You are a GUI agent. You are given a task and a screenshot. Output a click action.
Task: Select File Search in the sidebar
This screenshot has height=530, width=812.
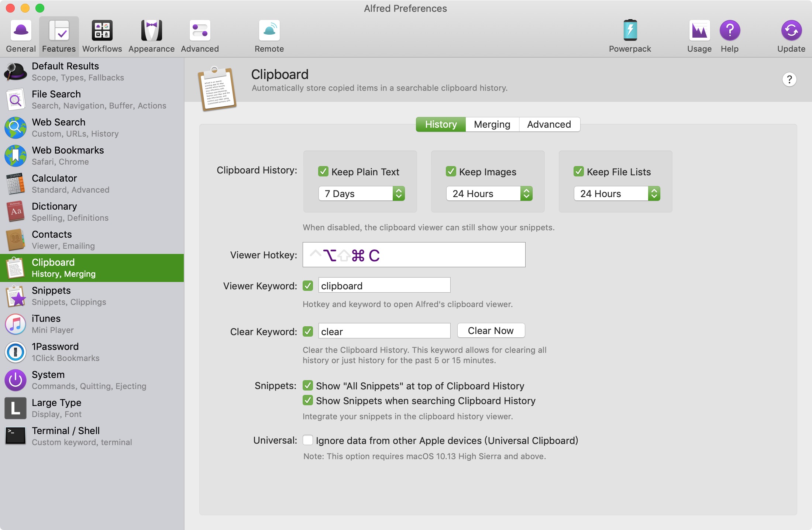tap(92, 100)
